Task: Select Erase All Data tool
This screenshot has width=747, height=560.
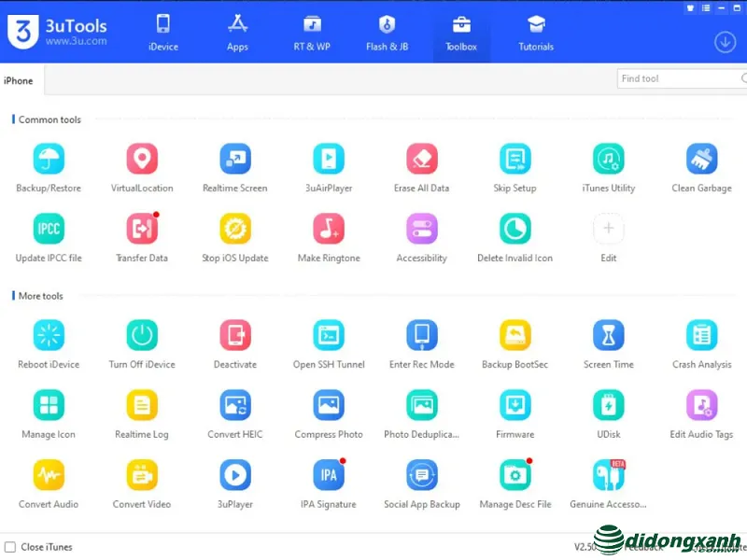Action: 422,159
